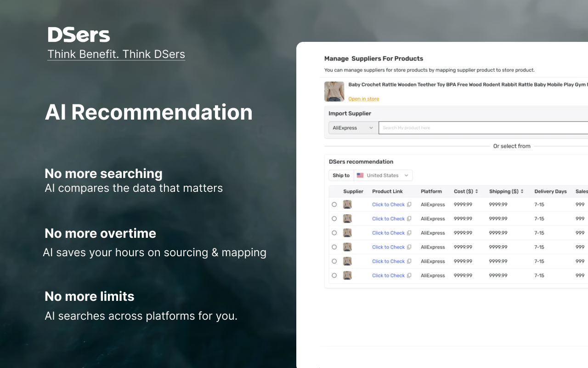Click the first row's supplier thumbnail

click(347, 205)
